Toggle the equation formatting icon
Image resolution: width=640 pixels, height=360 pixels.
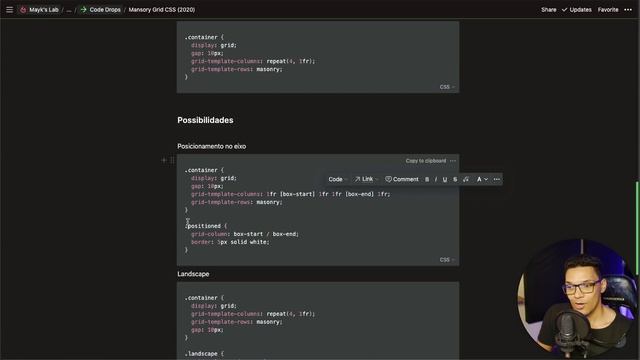[466, 179]
